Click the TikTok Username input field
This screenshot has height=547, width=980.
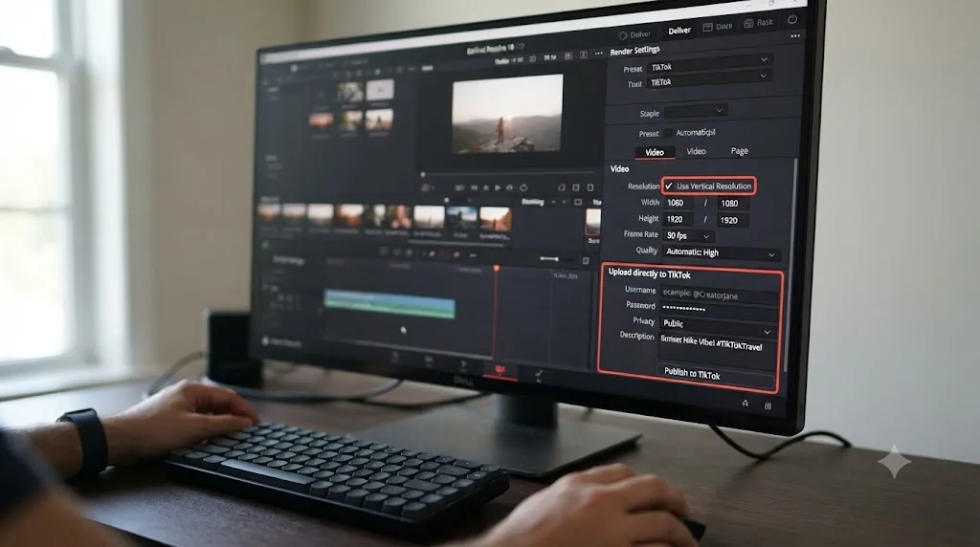pos(719,295)
